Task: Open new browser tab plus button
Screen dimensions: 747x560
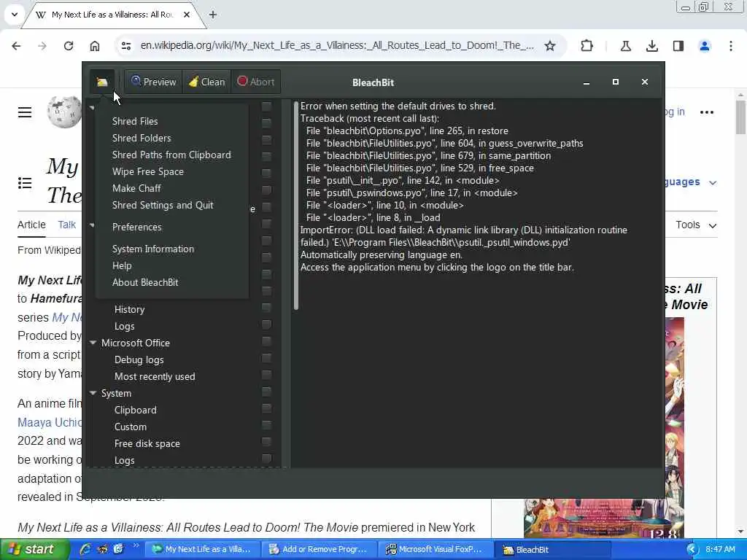Action: 213,15
